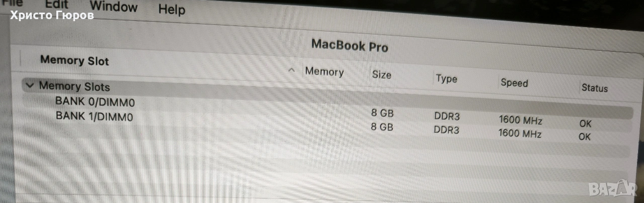Sort by the Memory Slot column header
The image size is (644, 203).
(74, 60)
